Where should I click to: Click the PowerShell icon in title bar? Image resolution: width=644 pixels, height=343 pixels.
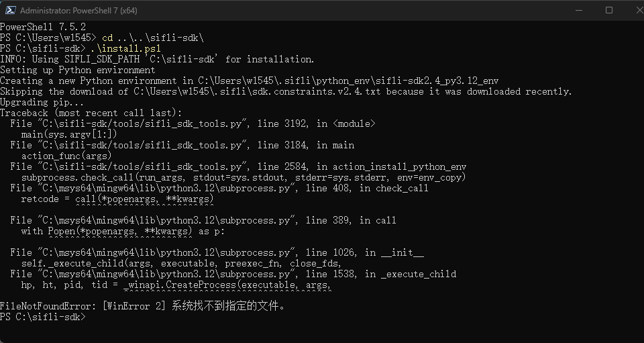(10, 10)
